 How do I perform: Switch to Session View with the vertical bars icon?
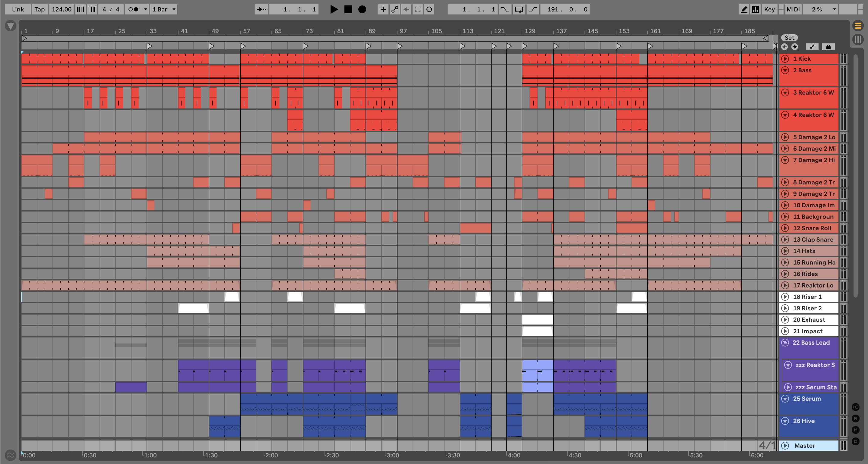pyautogui.click(x=858, y=40)
